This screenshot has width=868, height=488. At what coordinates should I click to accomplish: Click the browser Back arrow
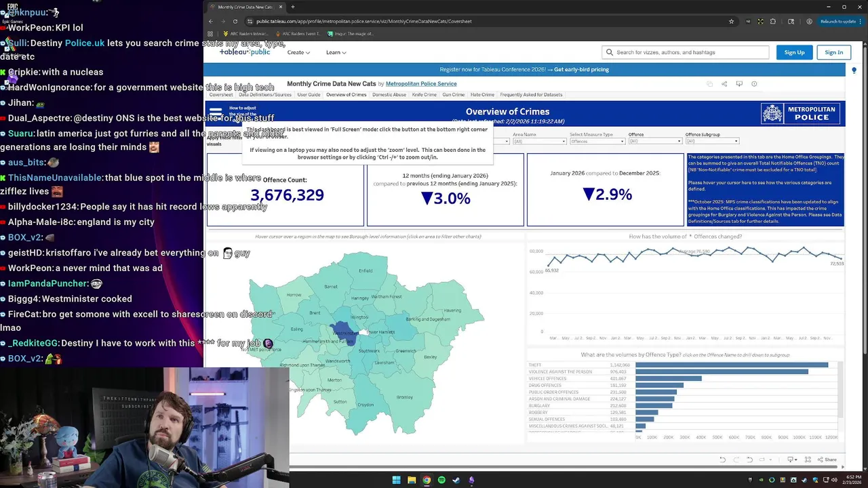(x=210, y=21)
